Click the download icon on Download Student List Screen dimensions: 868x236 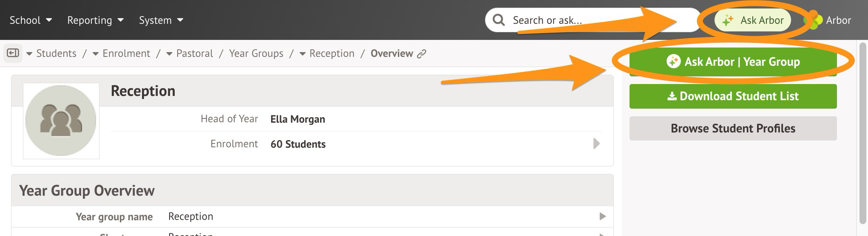(672, 96)
